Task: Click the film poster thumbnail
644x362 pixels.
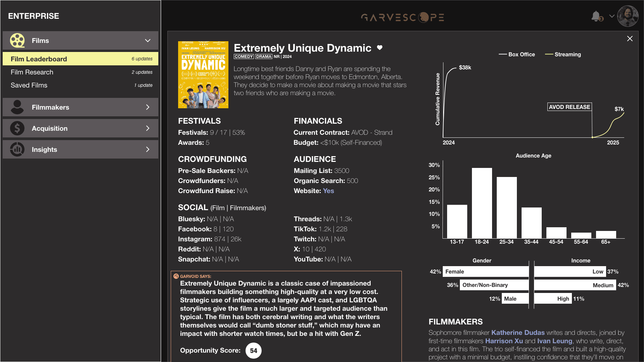Action: coord(203,75)
